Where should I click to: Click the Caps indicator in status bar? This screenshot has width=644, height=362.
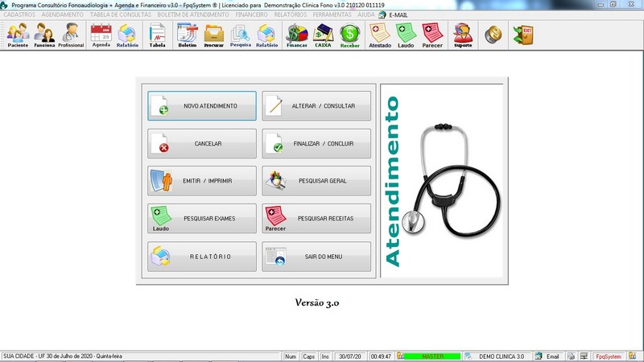click(308, 356)
